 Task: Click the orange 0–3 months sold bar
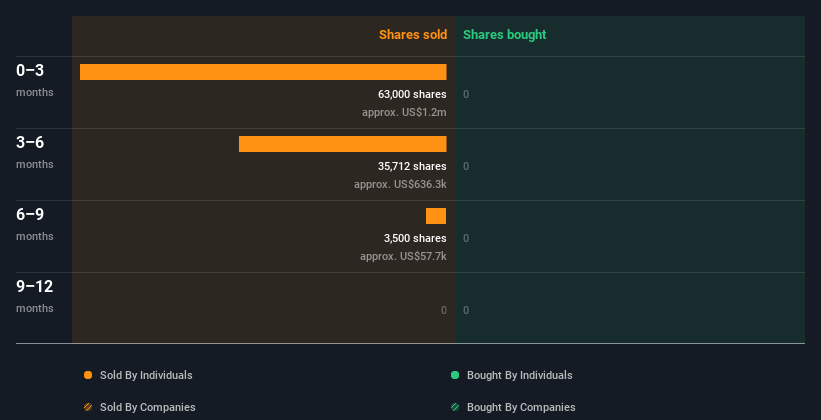(263, 72)
